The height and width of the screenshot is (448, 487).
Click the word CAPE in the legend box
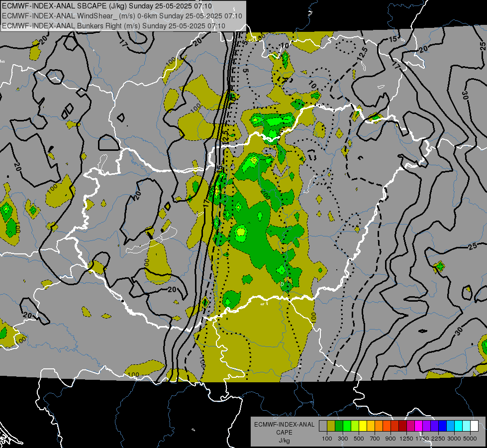(x=284, y=433)
